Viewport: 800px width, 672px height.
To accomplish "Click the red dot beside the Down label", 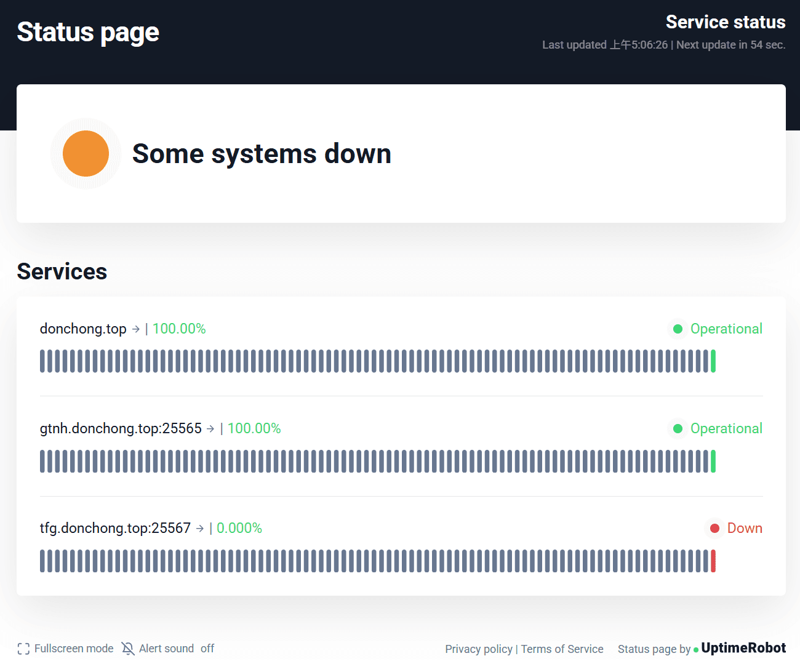I will click(x=714, y=528).
